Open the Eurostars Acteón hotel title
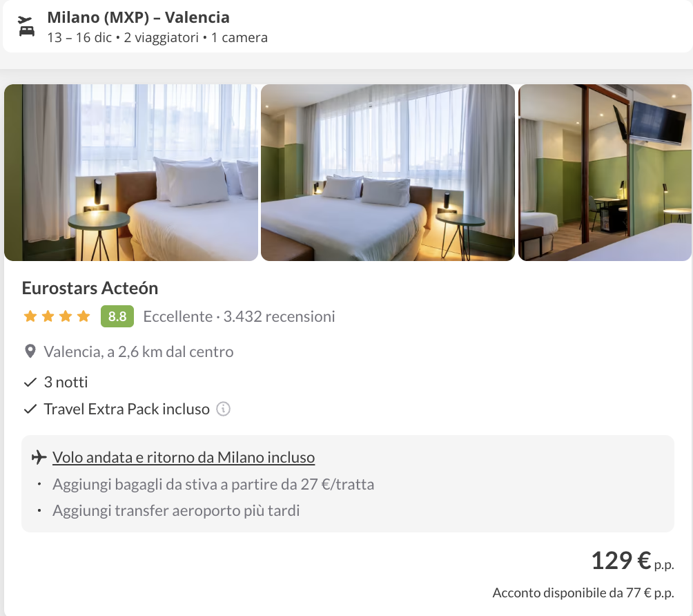 [x=90, y=288]
